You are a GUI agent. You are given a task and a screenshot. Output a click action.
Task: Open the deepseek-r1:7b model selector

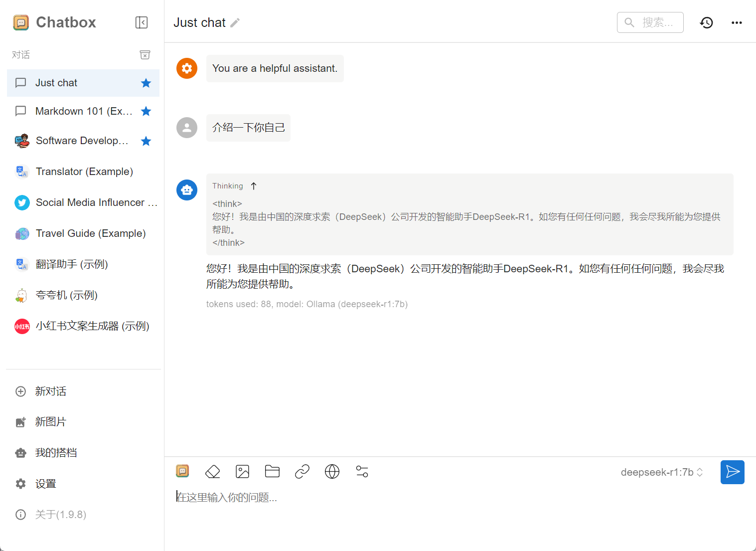pos(662,472)
